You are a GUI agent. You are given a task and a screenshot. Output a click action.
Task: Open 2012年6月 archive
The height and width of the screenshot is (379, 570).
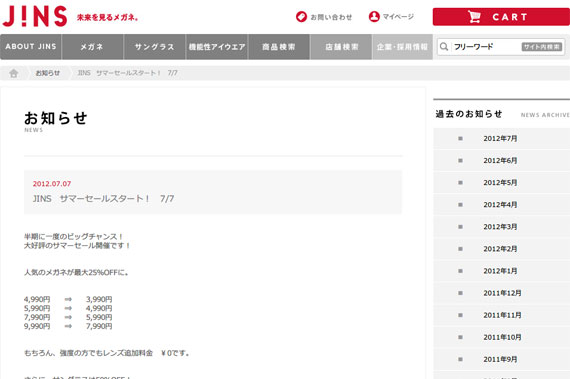(500, 161)
